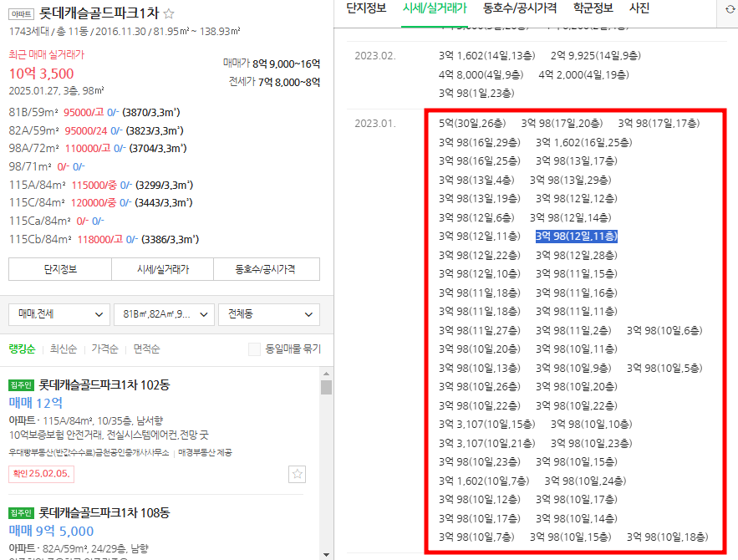
Task: Favorite 롯데캐슬골드파크1차 with the title star
Action: [169, 13]
